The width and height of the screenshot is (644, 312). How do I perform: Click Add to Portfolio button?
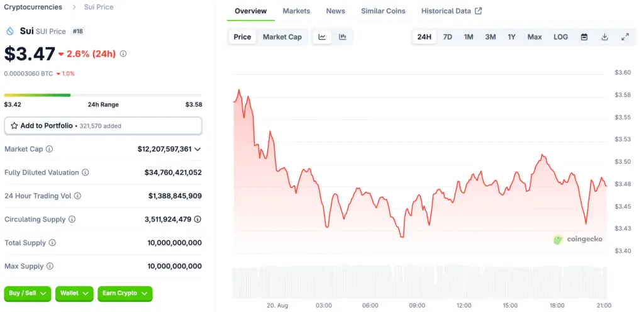point(103,126)
